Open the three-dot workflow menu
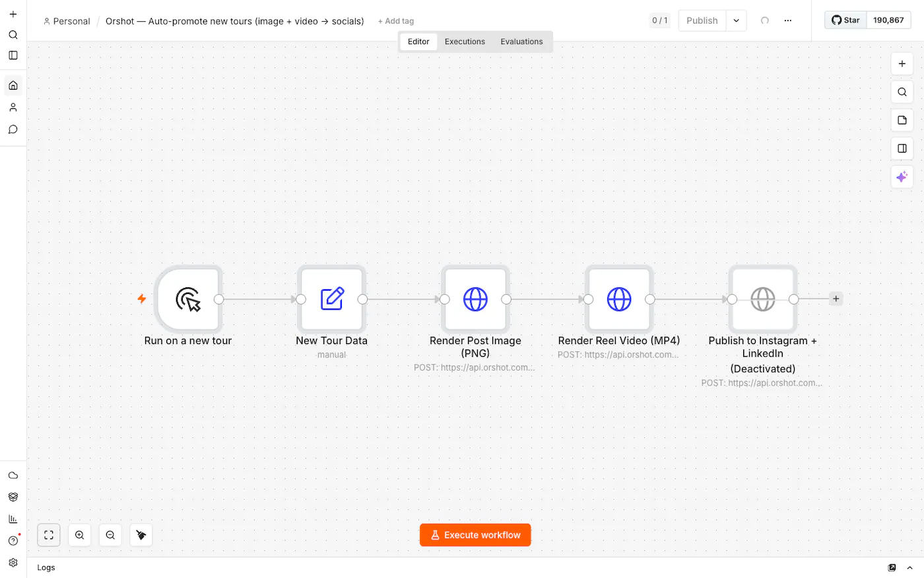The height and width of the screenshot is (578, 924). coord(788,20)
